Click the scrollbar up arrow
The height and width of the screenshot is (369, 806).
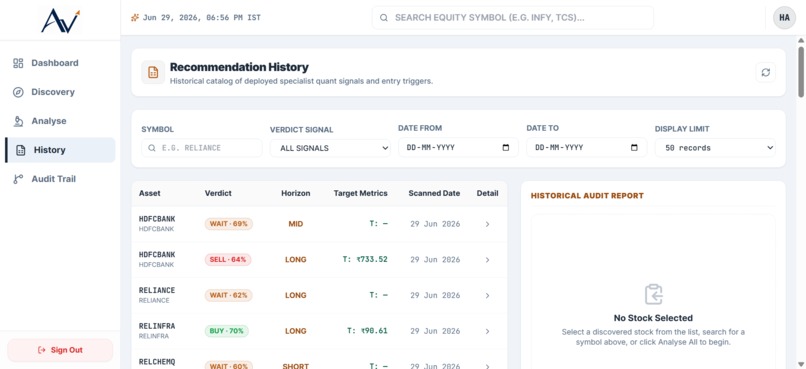pos(801,40)
